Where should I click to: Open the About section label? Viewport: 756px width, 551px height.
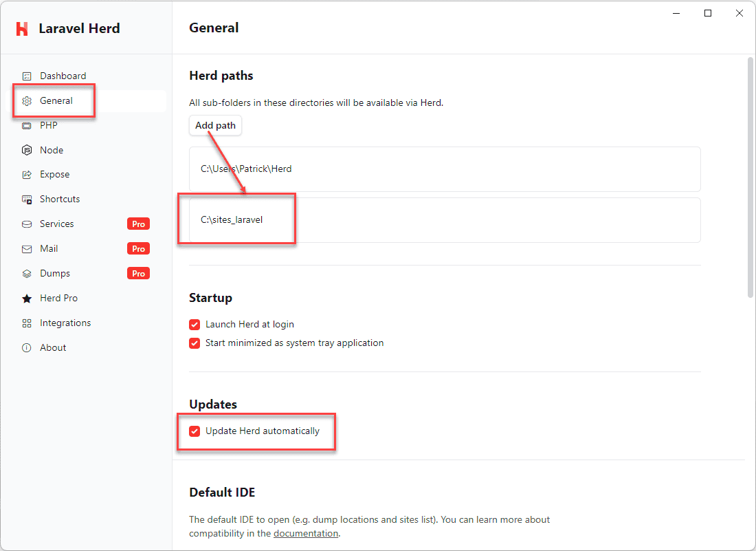[52, 347]
